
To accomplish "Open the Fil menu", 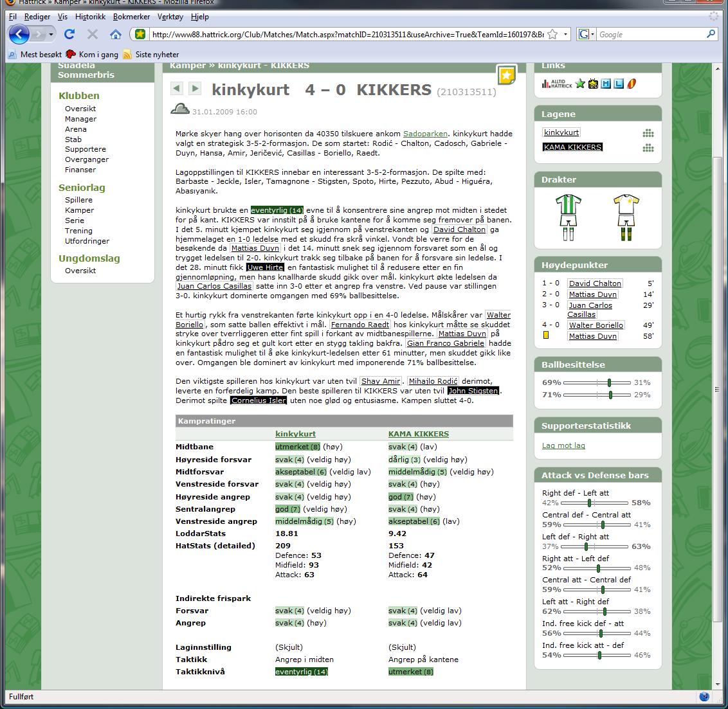I will [13, 17].
